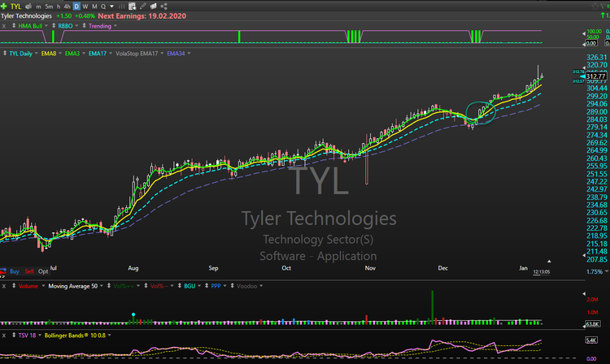Open TYL Daily price plot dropdown
Viewport: 610px width, 364px height.
[37, 54]
